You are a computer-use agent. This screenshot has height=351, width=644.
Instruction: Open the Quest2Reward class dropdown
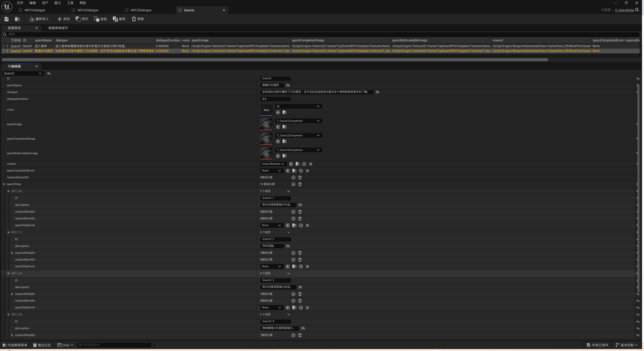pos(273,164)
